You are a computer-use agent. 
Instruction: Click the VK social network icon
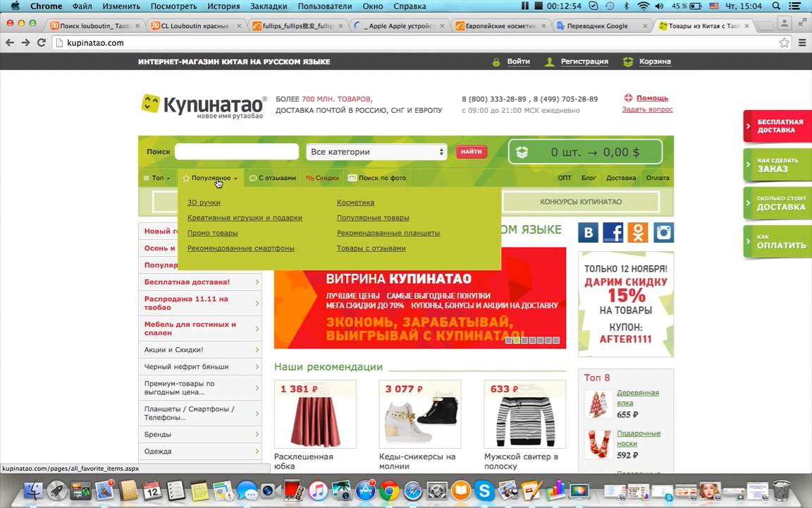[x=589, y=233]
